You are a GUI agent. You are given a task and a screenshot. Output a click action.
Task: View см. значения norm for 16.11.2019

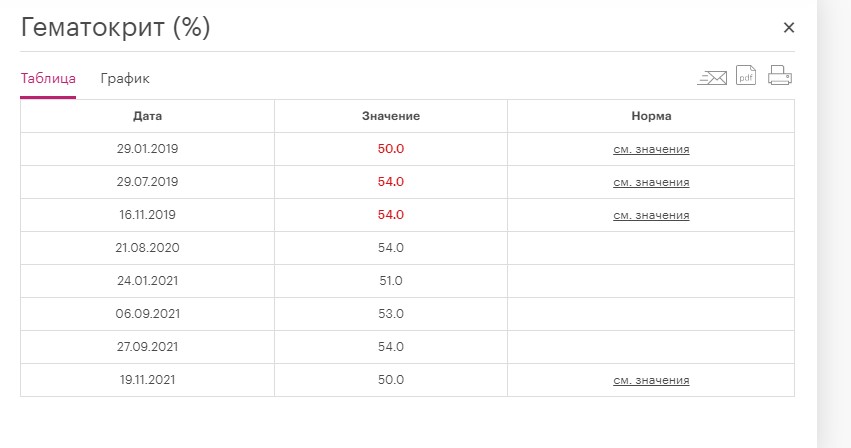[x=651, y=215]
